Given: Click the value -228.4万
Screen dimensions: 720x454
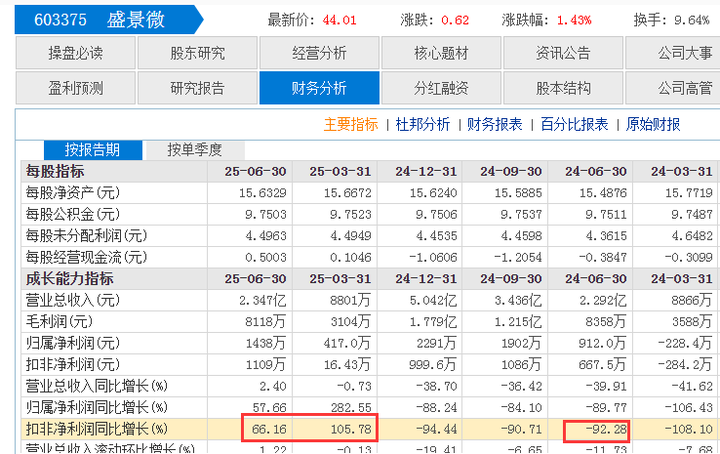Looking at the screenshot, I should (685, 343).
